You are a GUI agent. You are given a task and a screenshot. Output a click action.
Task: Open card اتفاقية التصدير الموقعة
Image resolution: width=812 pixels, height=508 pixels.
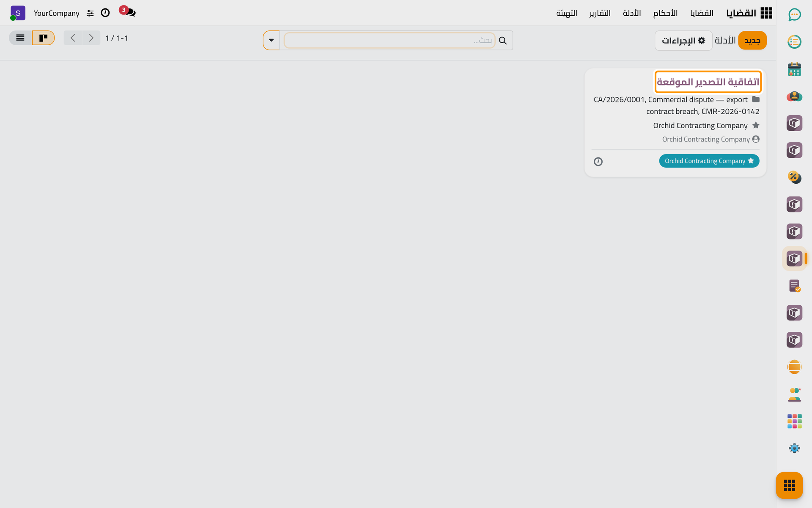[x=708, y=82]
